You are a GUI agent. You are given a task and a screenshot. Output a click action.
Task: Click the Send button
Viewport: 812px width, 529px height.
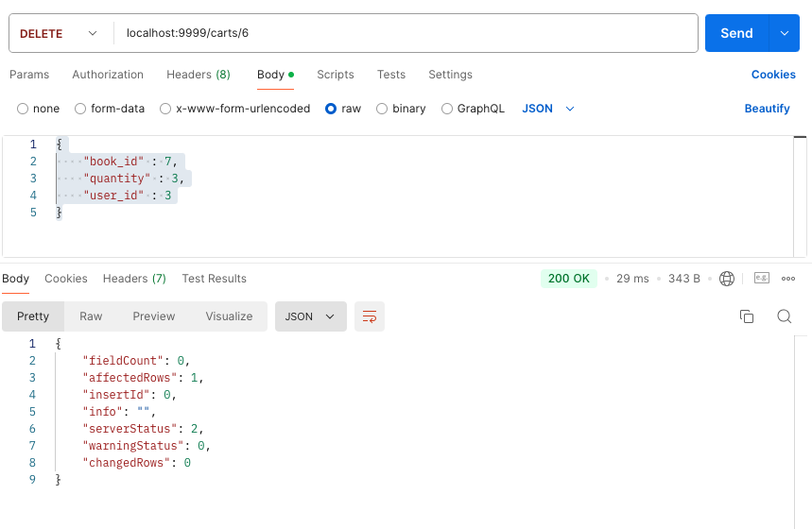[737, 33]
